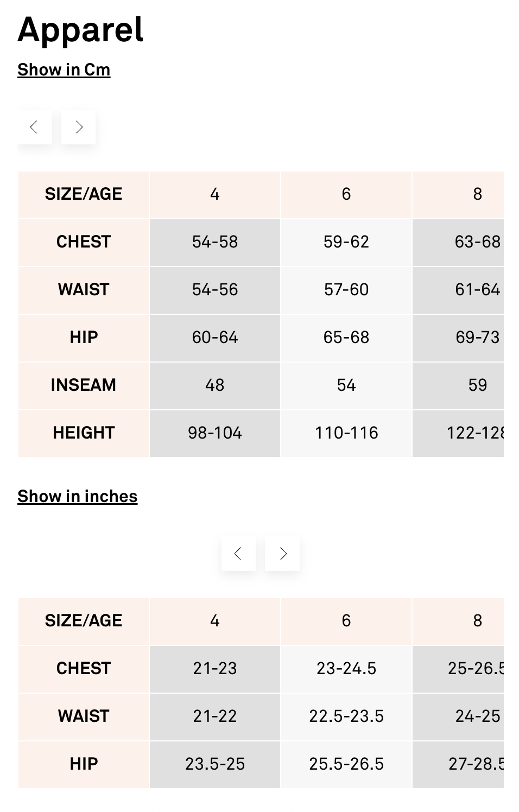Click the 98-104 height cell
The height and width of the screenshot is (812, 519).
215,433
